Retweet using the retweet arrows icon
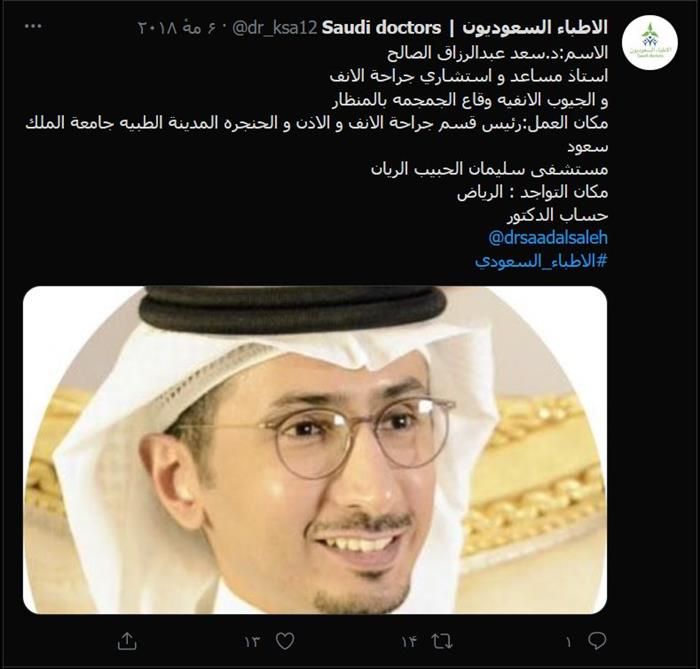Image resolution: width=700 pixels, height=669 pixels. (x=442, y=642)
